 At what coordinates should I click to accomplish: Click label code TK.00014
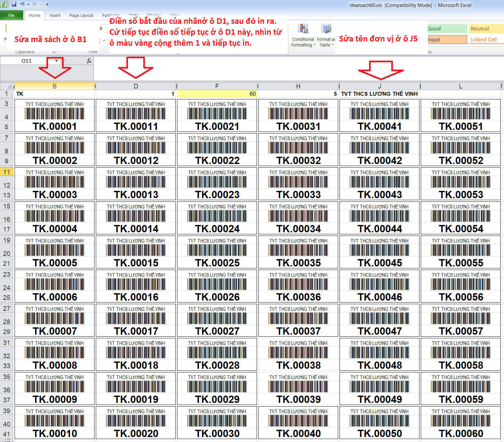(x=136, y=229)
